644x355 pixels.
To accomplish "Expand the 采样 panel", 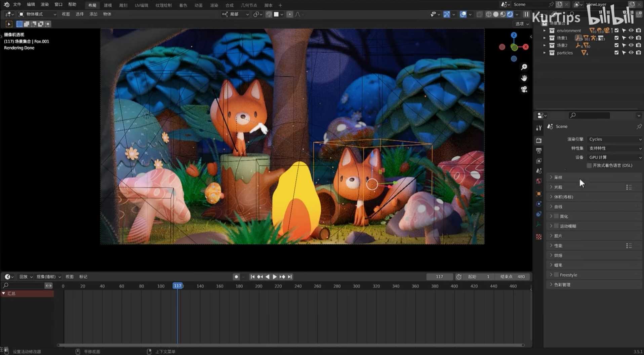I will pos(594,177).
